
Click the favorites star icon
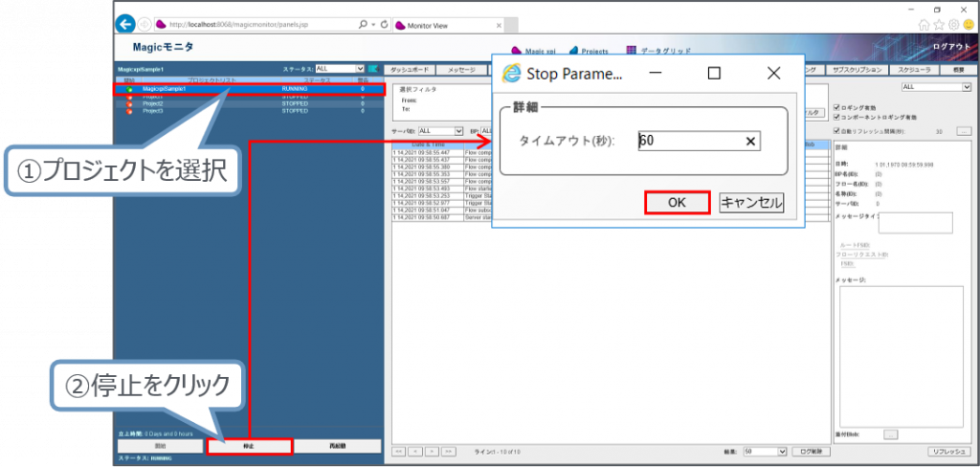(x=938, y=24)
